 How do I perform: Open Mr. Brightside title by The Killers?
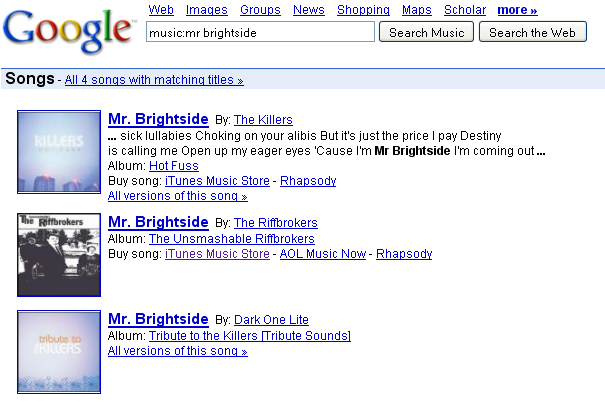(158, 119)
